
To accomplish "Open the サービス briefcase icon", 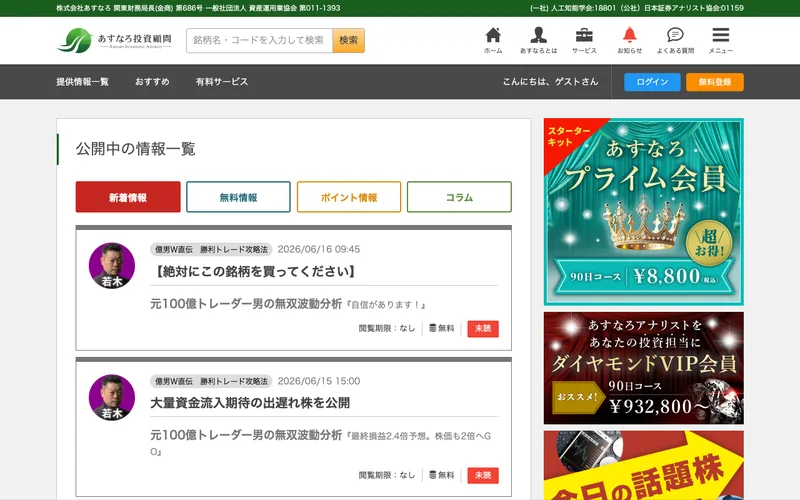I will (584, 40).
